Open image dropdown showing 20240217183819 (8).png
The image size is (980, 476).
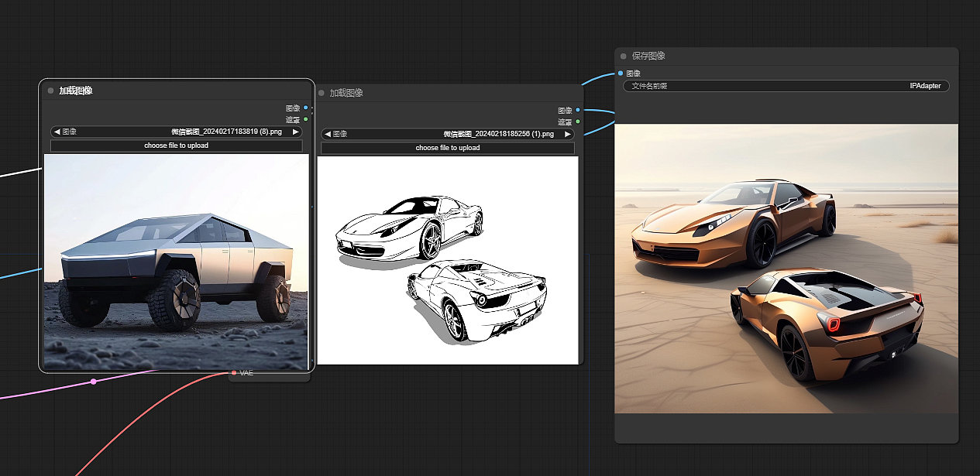176,132
